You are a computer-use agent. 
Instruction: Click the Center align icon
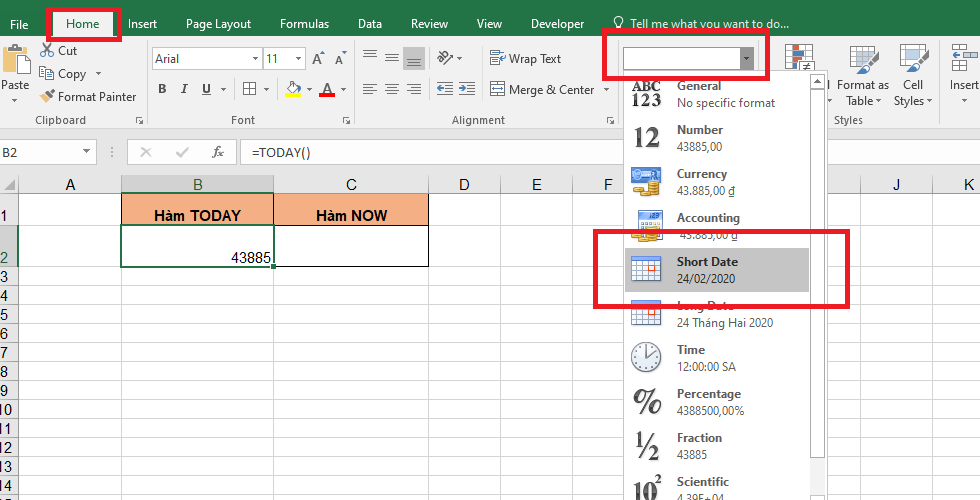pos(392,90)
